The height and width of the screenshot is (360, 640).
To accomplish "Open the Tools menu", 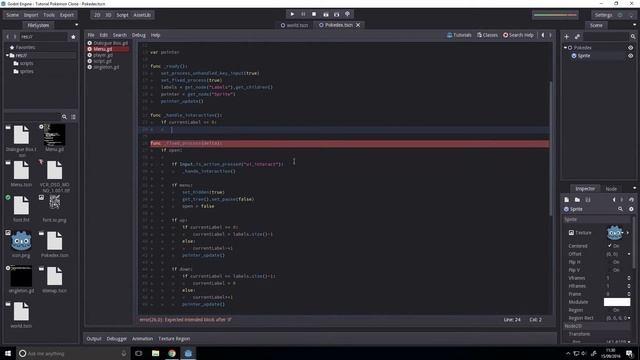I will tap(49, 15).
